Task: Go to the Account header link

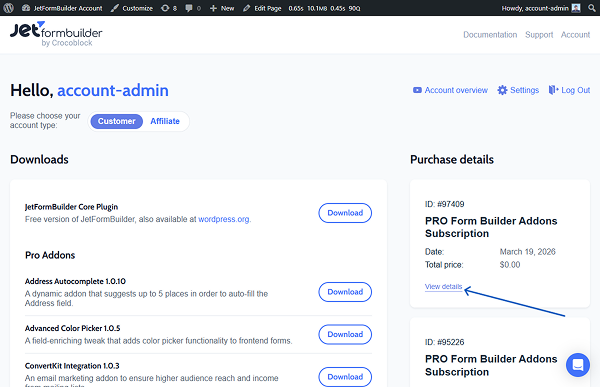Action: [575, 35]
